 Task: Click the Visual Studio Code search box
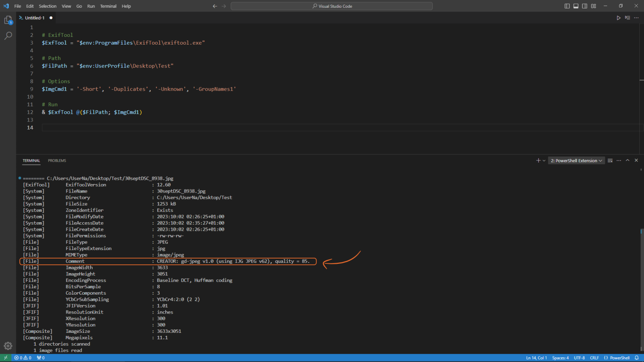coord(331,6)
